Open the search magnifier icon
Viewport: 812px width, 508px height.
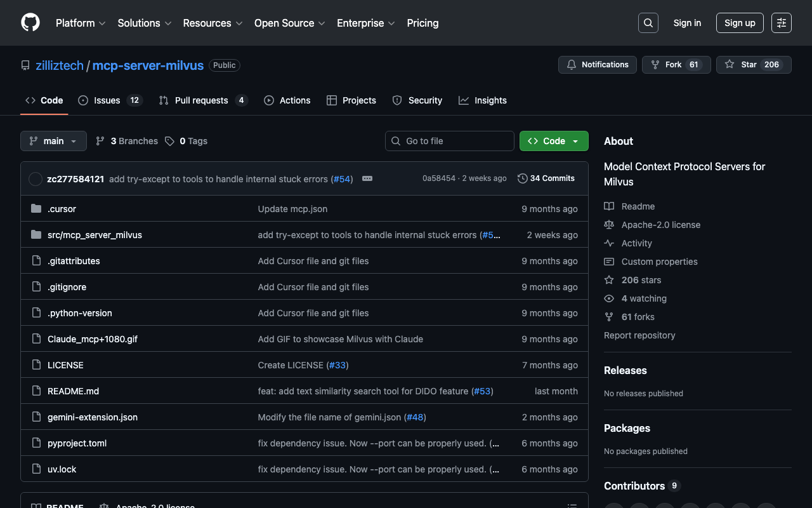point(648,23)
